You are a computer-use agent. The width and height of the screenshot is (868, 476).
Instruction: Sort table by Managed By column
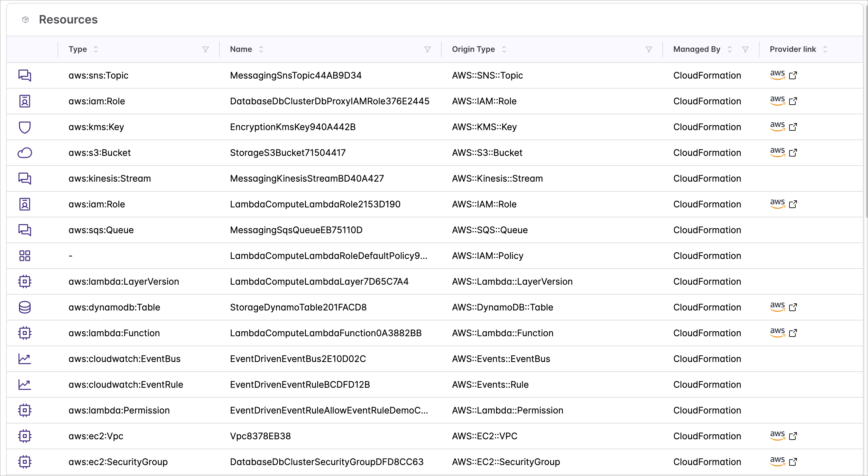730,49
